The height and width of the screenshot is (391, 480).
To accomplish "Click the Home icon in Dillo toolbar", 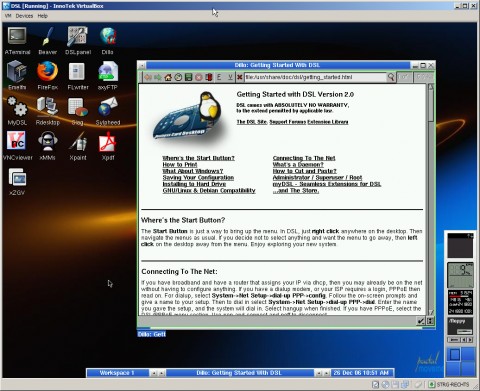I will click(168, 77).
